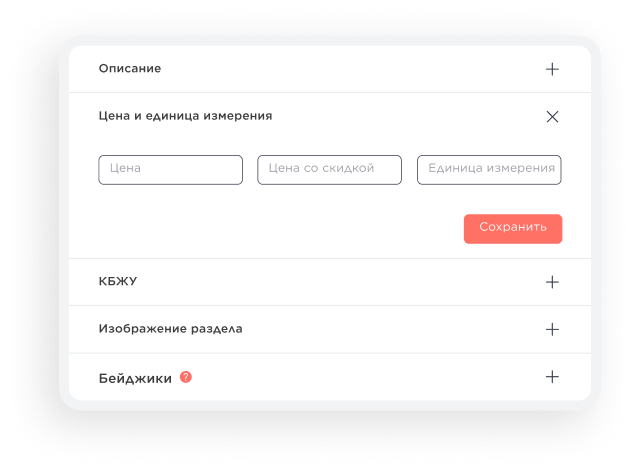The height and width of the screenshot is (467, 634).
Task: Click the red Сохранить button
Action: 513,229
